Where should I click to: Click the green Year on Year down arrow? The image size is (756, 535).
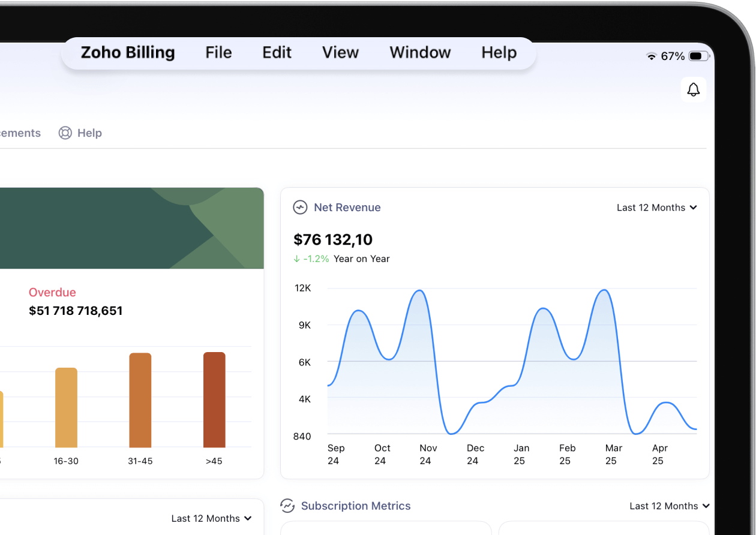coord(296,259)
